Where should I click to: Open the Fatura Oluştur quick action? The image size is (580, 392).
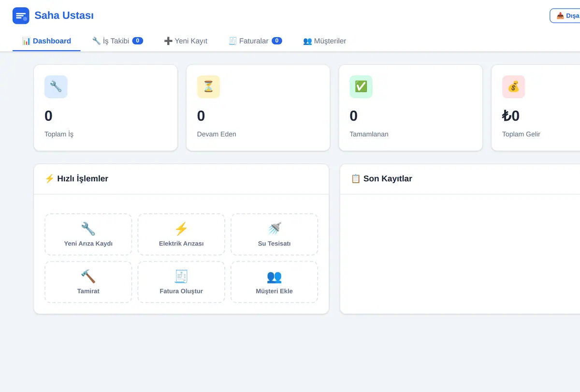pos(181,282)
